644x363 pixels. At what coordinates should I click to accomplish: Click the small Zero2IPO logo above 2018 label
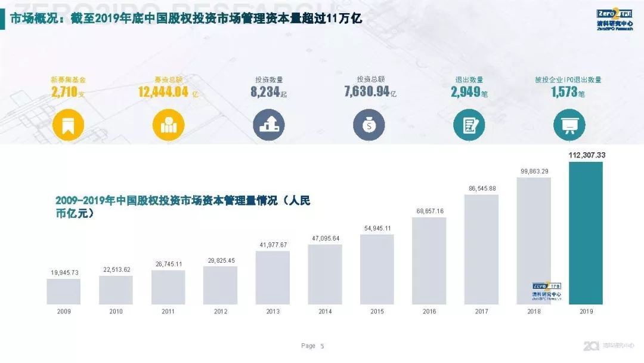546,290
